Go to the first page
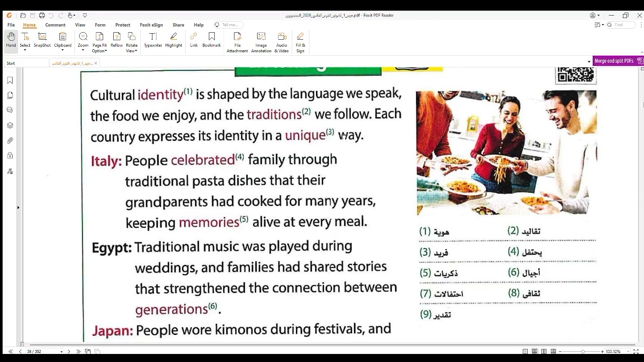 click(11, 351)
